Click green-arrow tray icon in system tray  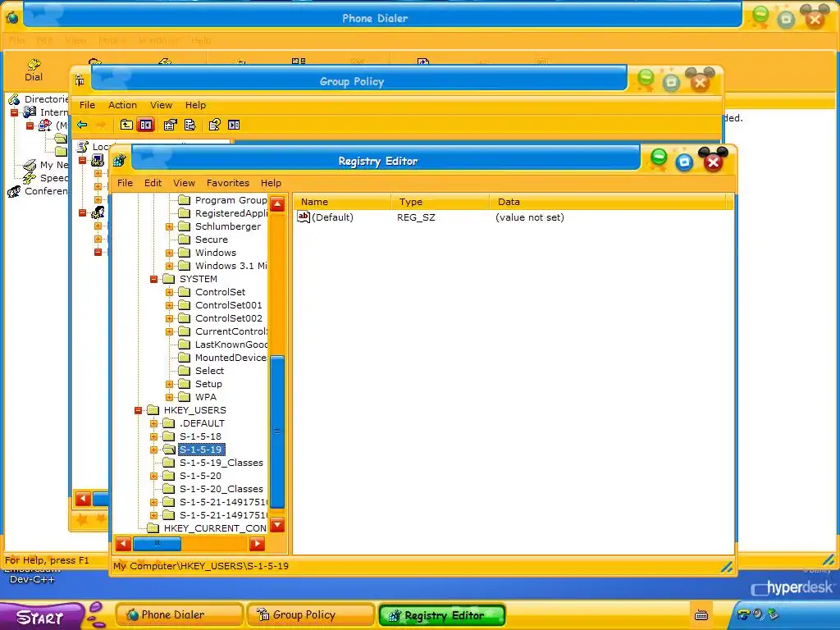773,614
